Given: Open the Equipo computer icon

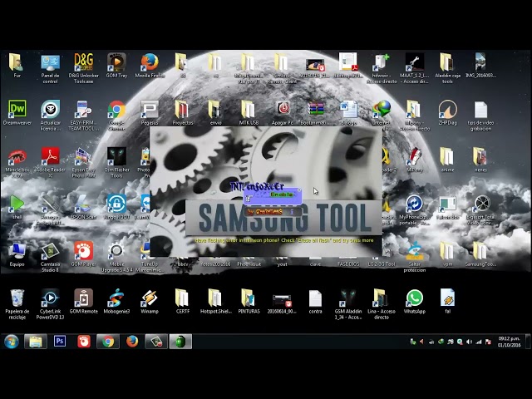Looking at the screenshot, I should point(17,254).
